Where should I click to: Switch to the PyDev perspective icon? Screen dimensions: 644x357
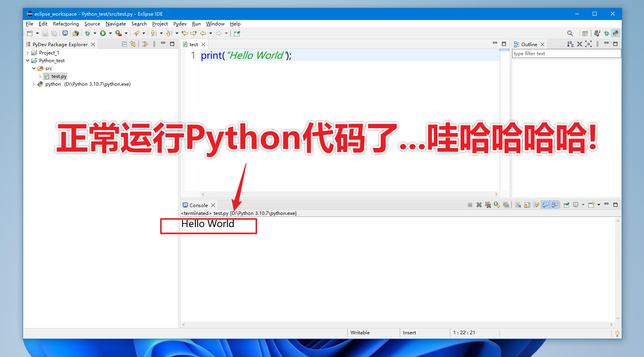click(x=616, y=34)
